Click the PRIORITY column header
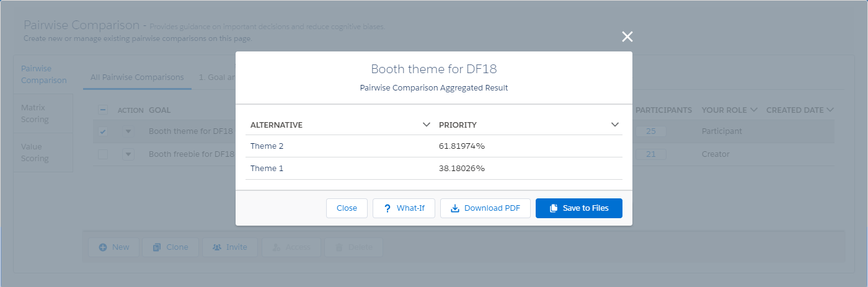Viewport: 868px width, 287px height. click(x=458, y=125)
